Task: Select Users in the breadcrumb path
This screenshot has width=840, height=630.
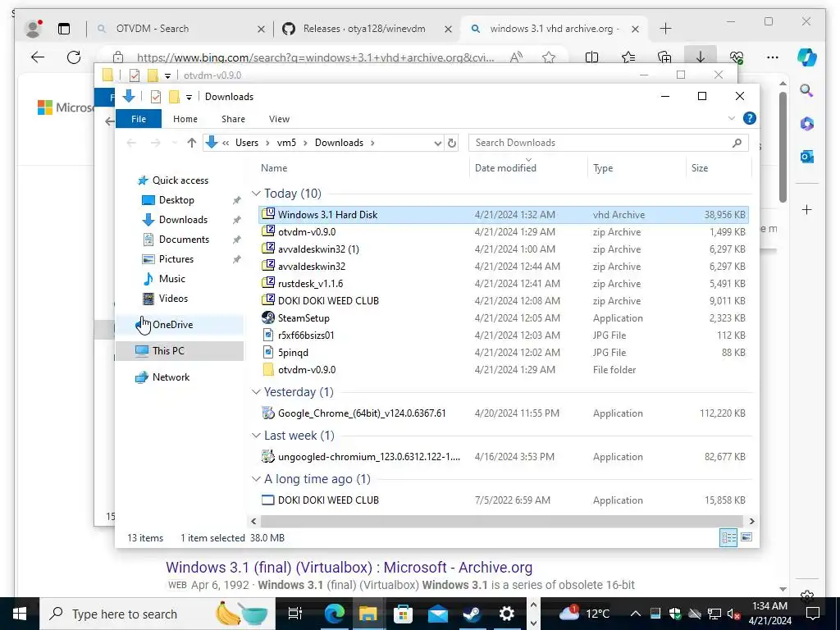Action: pos(246,143)
